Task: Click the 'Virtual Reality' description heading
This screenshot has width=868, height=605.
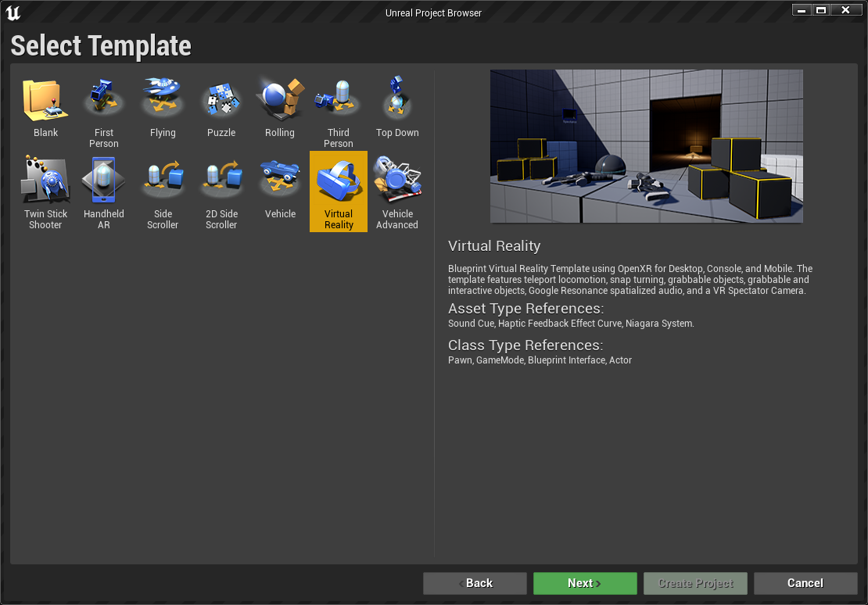Action: pos(493,246)
